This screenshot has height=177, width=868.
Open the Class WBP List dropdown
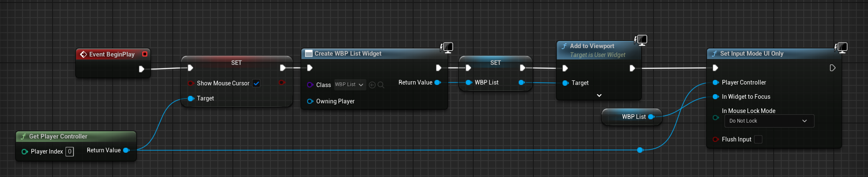pos(350,85)
